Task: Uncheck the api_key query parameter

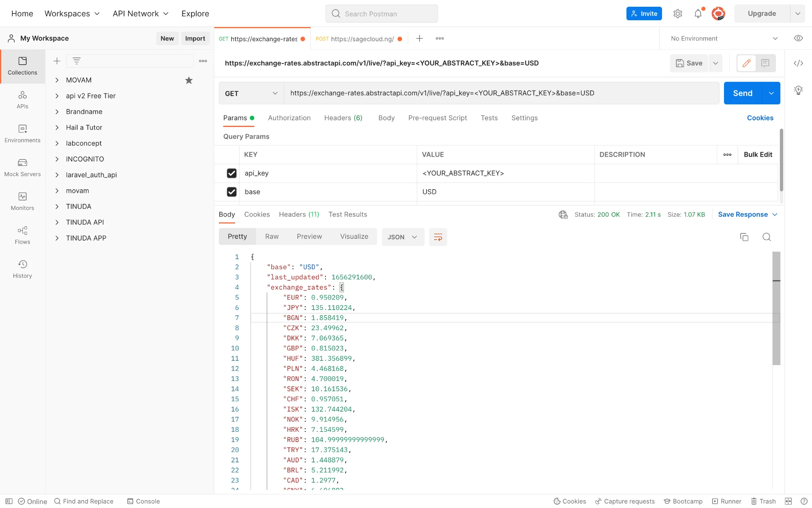Action: 232,173
